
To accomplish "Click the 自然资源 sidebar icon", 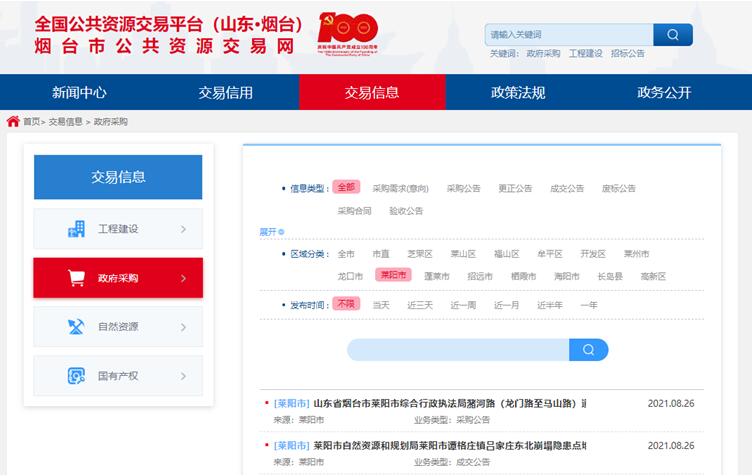I will (x=76, y=327).
